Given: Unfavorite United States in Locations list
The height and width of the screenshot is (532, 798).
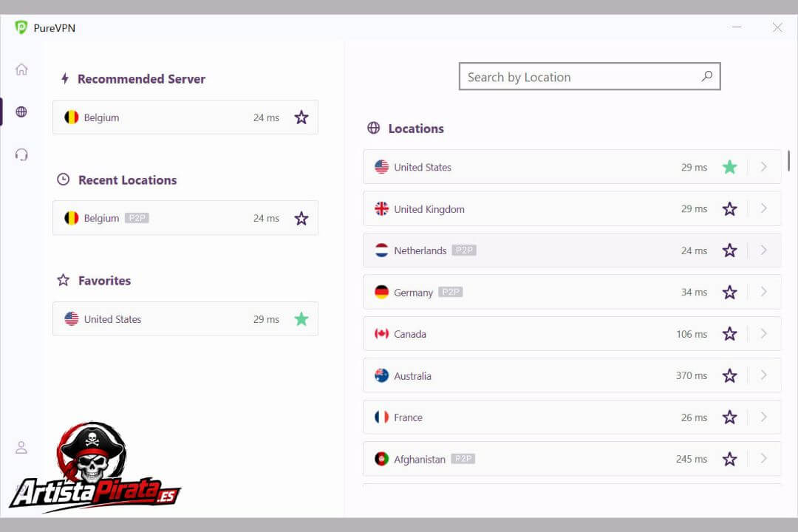Looking at the screenshot, I should [x=730, y=167].
